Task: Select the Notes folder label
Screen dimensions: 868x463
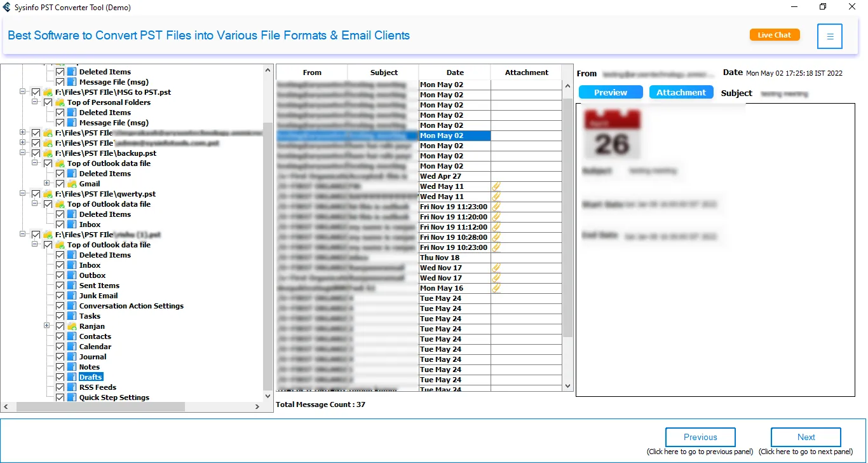Action: tap(90, 367)
